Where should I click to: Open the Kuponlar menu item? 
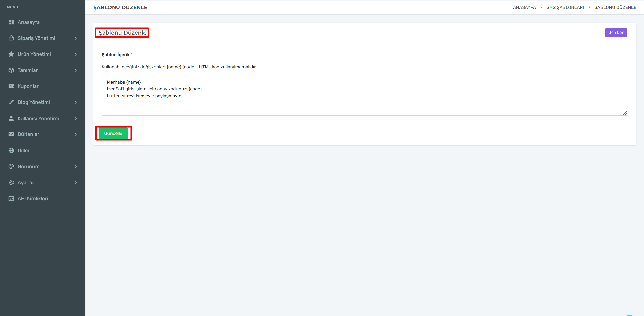(28, 86)
